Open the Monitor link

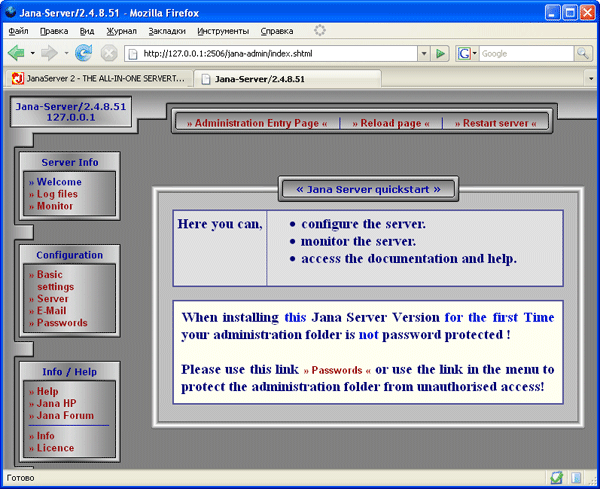click(51, 206)
